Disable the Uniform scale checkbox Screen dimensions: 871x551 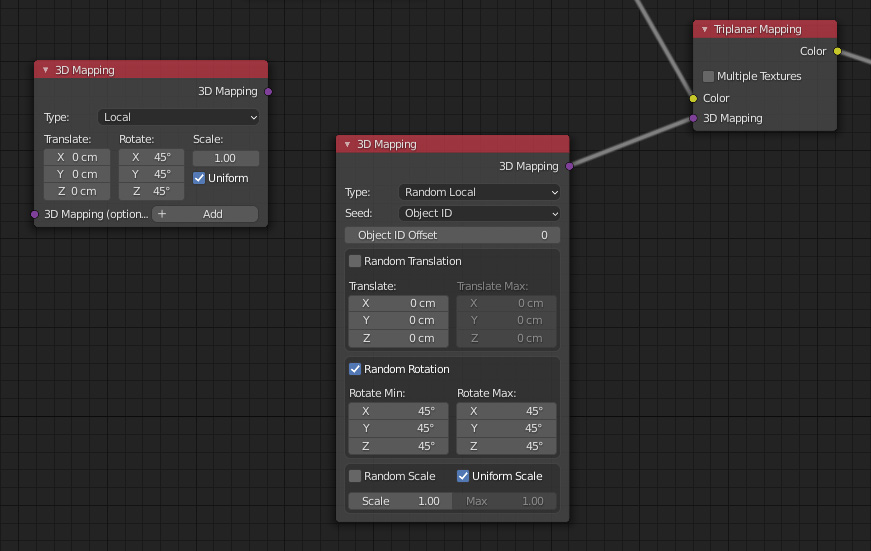click(199, 178)
